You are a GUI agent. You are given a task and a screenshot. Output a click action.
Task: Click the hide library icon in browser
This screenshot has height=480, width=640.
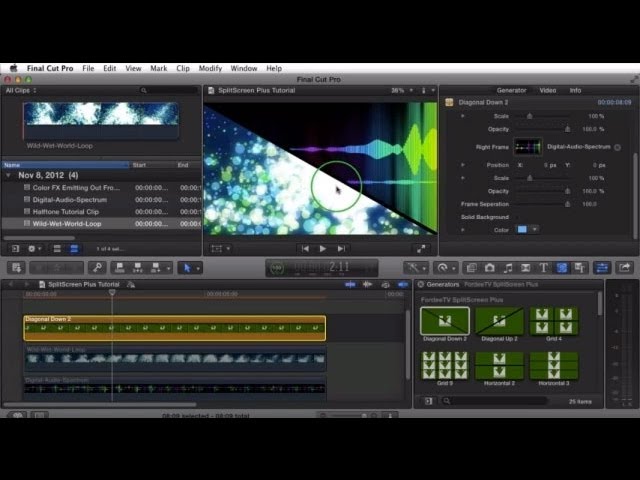(16, 249)
